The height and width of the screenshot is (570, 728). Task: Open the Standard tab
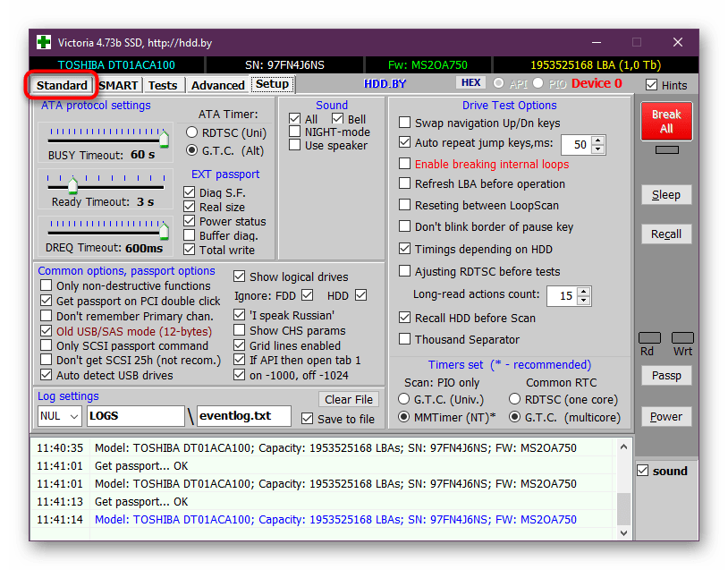tap(62, 86)
